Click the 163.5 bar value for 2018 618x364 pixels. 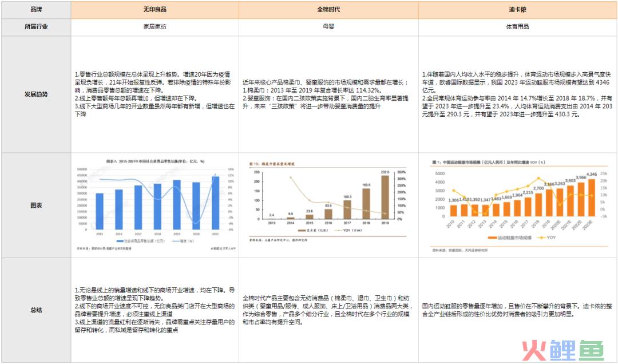[366, 185]
